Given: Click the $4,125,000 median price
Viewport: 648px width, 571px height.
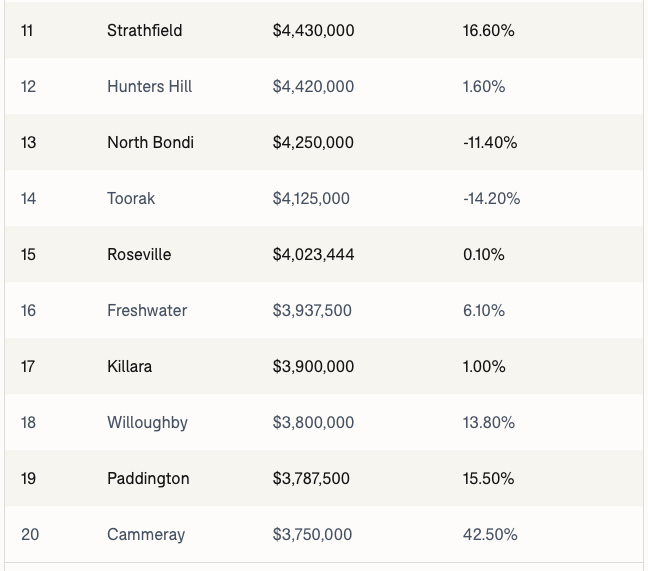Looking at the screenshot, I should [x=311, y=199].
